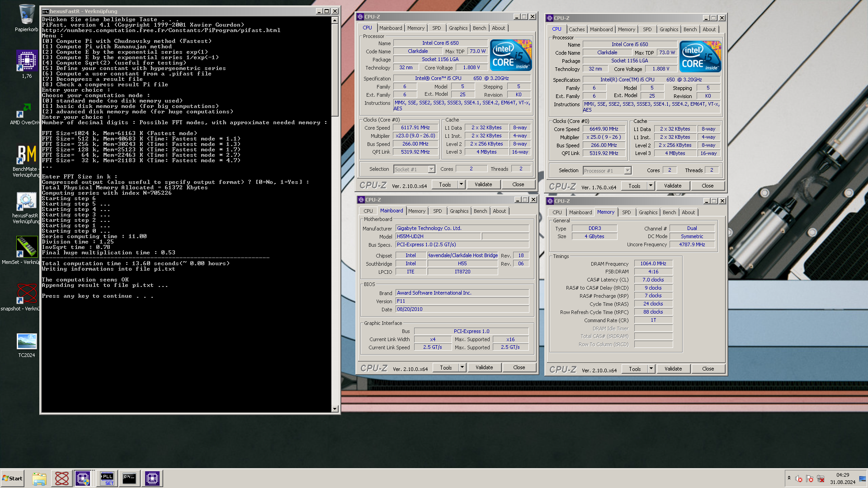Expand Tools dropdown arrow in CPU-Z 1.76 window
The height and width of the screenshot is (488, 868).
[651, 186]
